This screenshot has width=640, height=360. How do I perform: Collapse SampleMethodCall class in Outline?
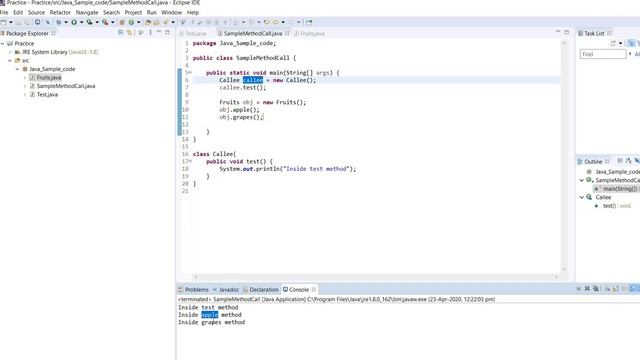582,180
